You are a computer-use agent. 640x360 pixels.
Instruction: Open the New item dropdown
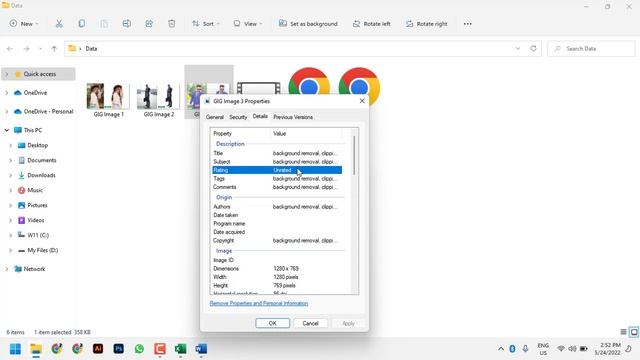coord(24,24)
